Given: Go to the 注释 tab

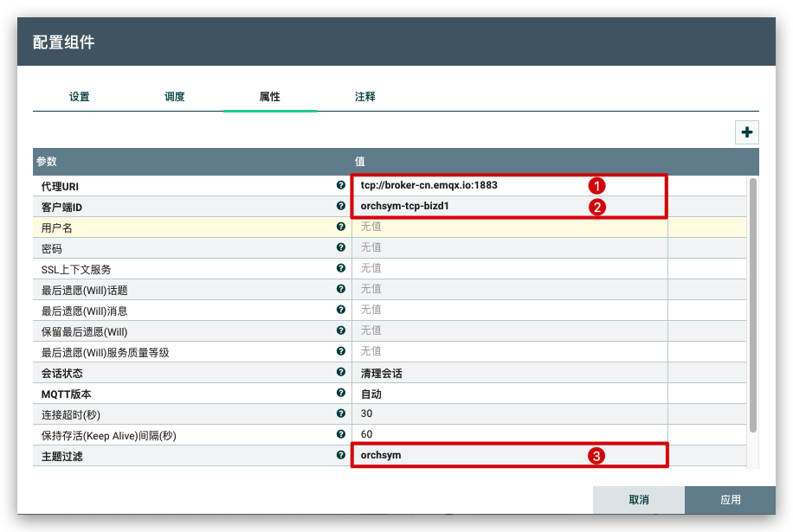Looking at the screenshot, I should (x=364, y=97).
